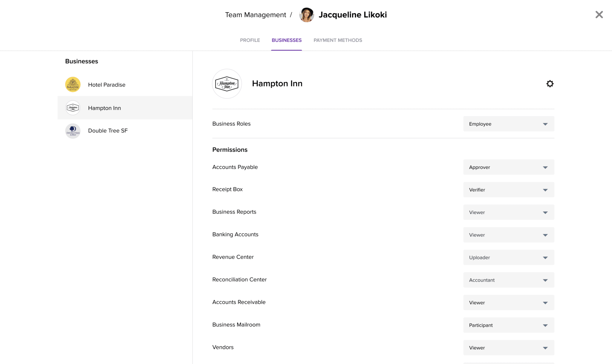Viewport: 612px width, 364px height.
Task: Expand Receipt Box Verifier dropdown
Action: click(x=509, y=190)
